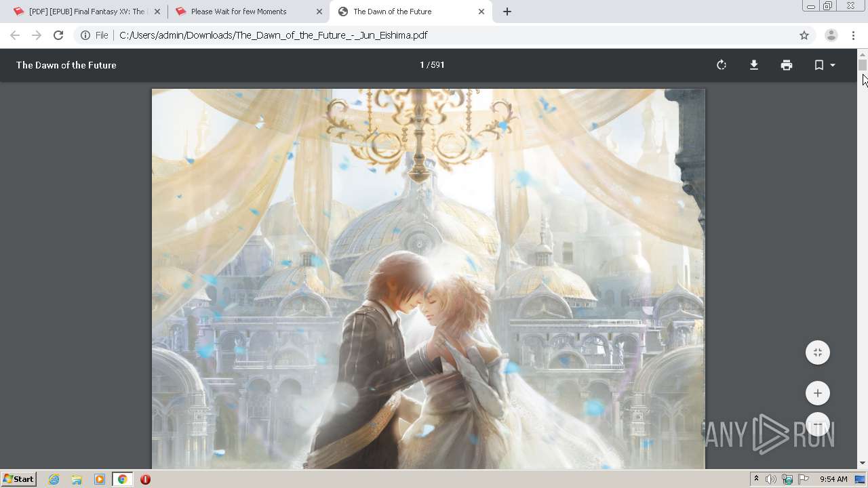Image resolution: width=868 pixels, height=488 pixels.
Task: Click the fit to page button
Action: [818, 352]
